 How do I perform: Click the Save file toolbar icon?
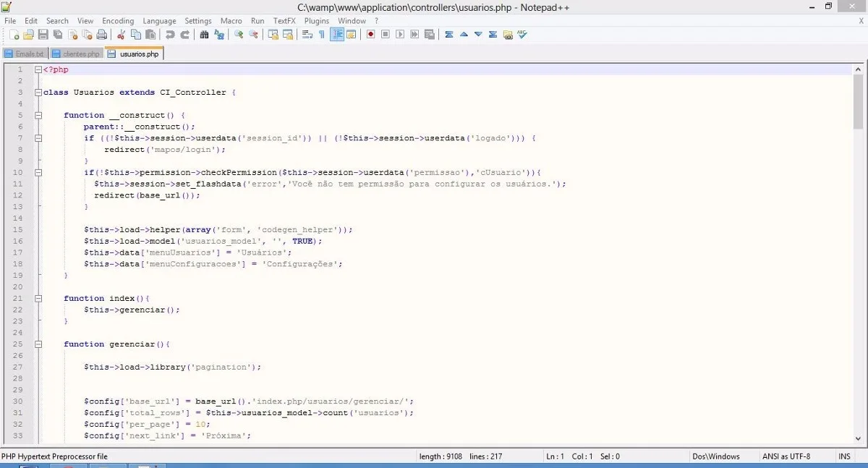[x=43, y=35]
